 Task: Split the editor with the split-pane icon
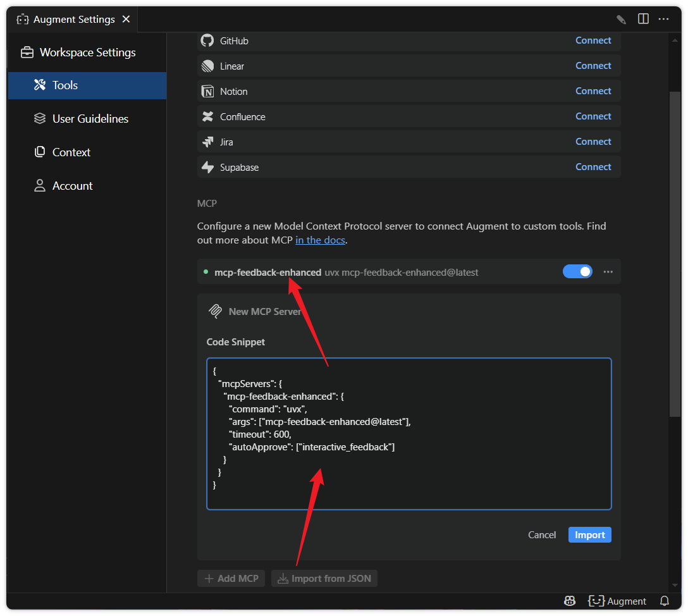pyautogui.click(x=643, y=19)
